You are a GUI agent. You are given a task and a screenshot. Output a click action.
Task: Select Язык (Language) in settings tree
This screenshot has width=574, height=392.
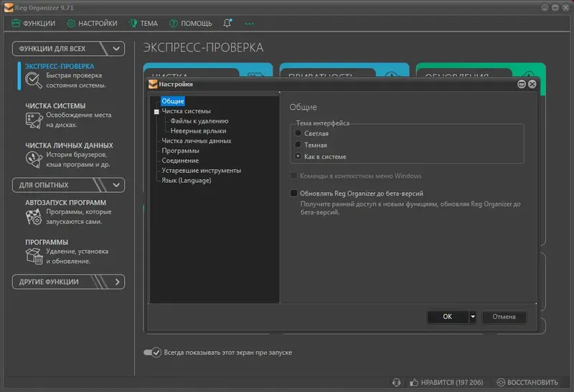[x=187, y=181]
